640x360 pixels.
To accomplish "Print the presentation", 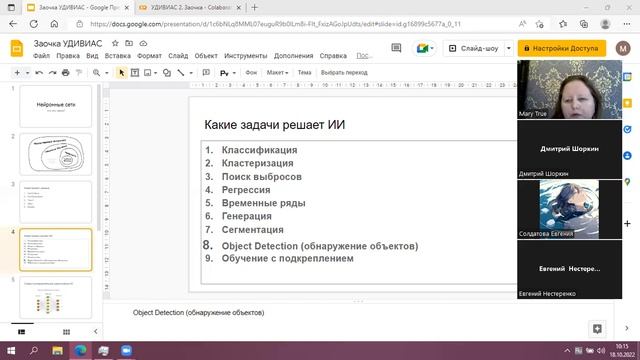I will click(65, 73).
